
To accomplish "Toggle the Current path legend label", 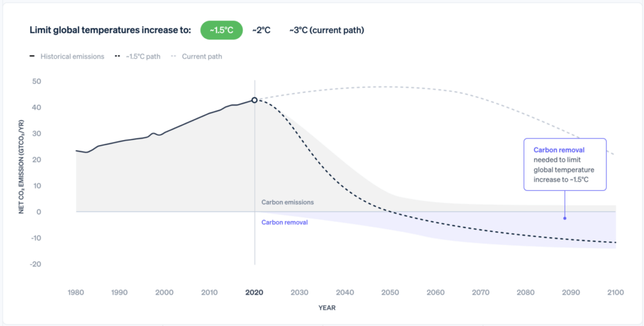I will pyautogui.click(x=202, y=57).
